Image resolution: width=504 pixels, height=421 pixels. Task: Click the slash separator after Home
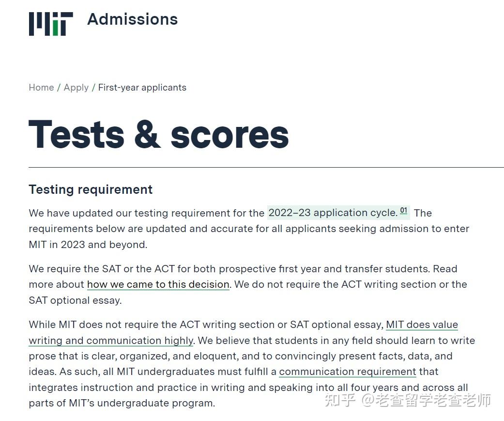coord(58,87)
